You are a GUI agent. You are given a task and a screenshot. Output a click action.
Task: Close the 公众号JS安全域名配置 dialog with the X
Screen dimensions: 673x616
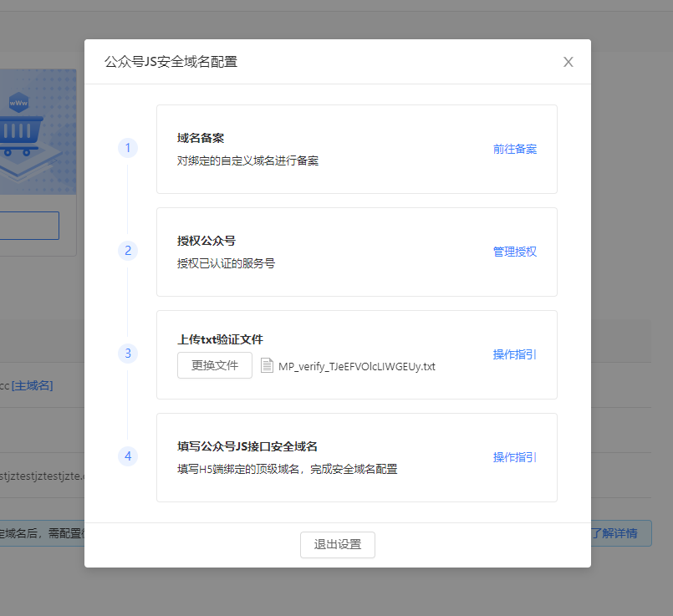[568, 62]
